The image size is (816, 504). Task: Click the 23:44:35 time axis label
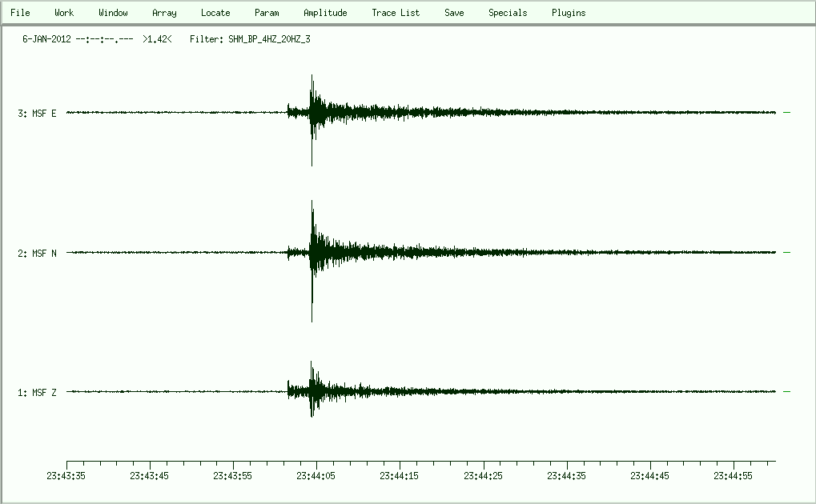(567, 476)
